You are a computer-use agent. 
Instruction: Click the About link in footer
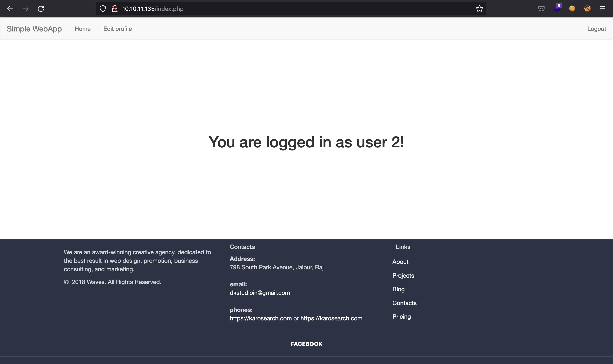point(400,261)
